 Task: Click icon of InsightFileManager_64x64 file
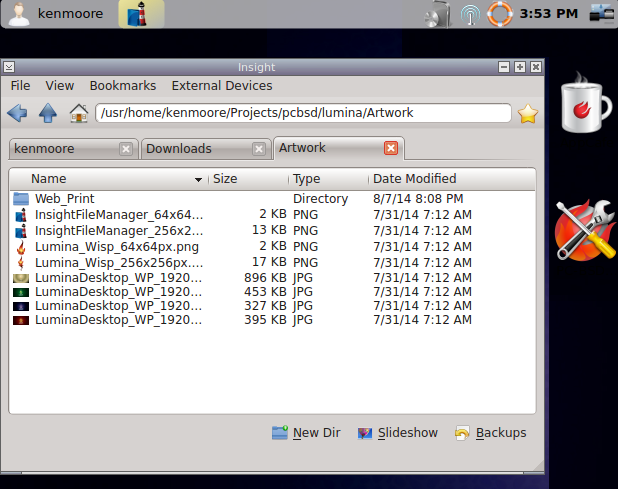pos(21,215)
